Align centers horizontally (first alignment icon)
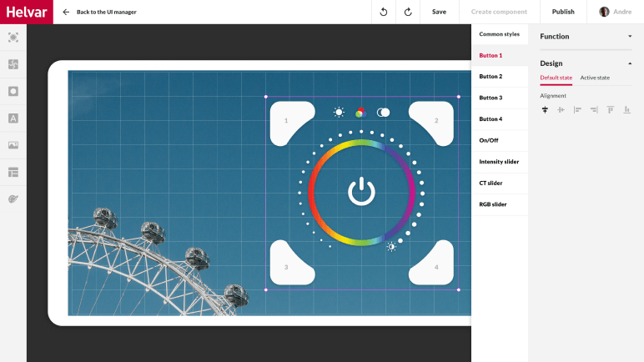 [x=545, y=110]
